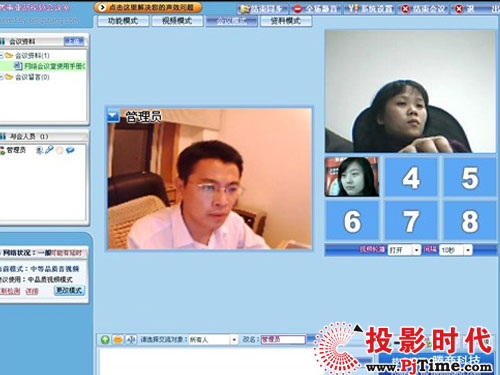Click the 更改模式 button in network panel
Screen dimensions: 500x375
(x=69, y=290)
